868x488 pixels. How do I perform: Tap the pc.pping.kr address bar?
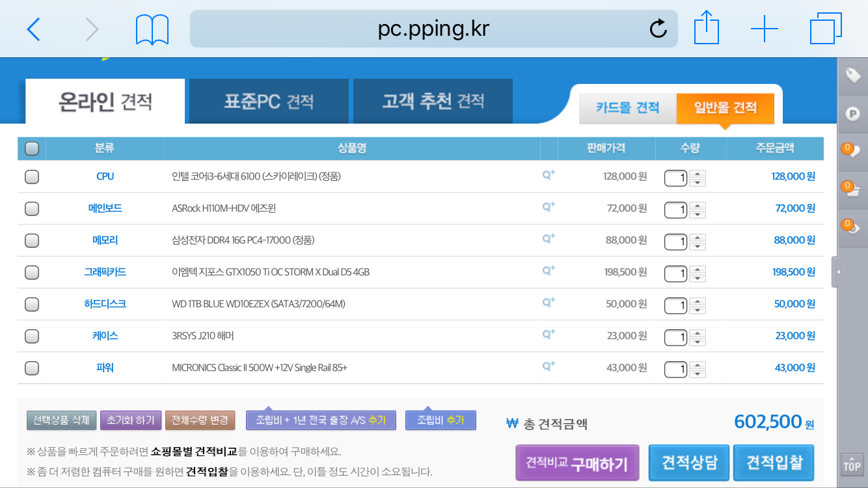tap(433, 29)
